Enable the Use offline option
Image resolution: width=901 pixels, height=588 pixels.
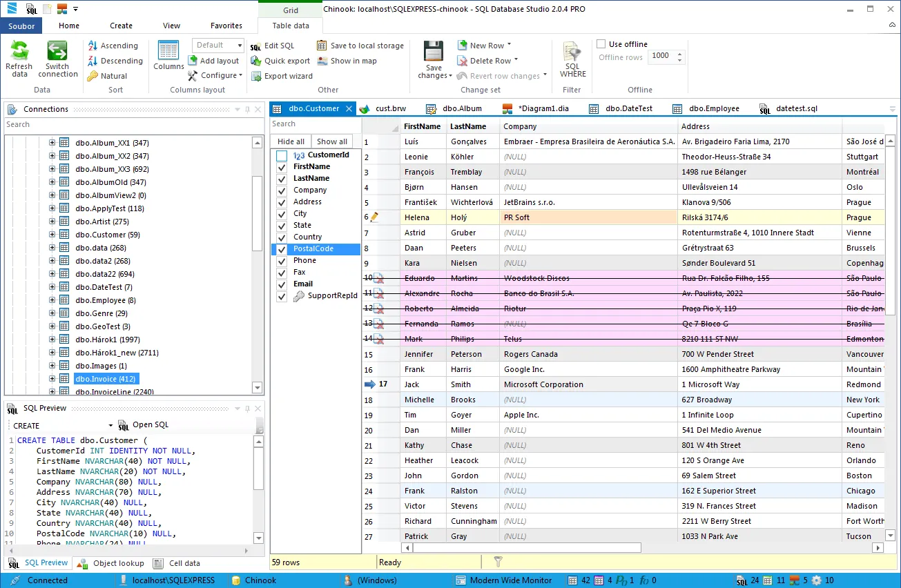click(602, 43)
